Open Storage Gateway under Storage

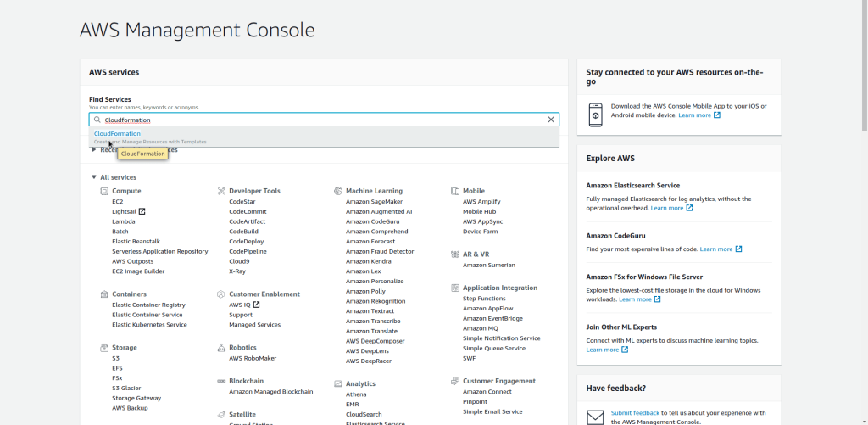(136, 399)
